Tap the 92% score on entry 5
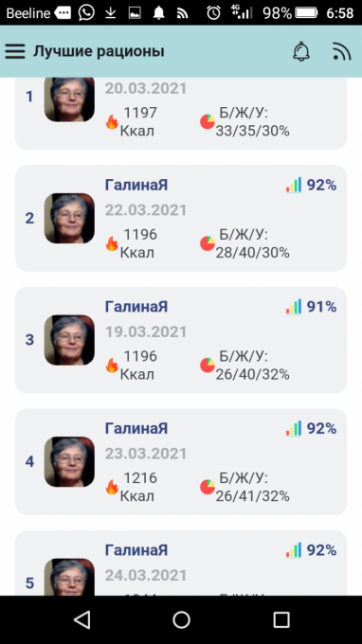 (x=322, y=550)
